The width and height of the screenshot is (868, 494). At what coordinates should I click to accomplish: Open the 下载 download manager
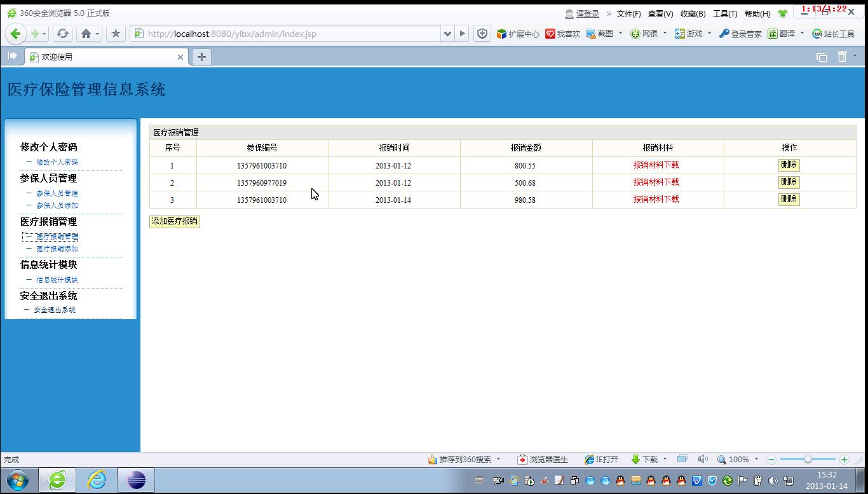coord(644,459)
